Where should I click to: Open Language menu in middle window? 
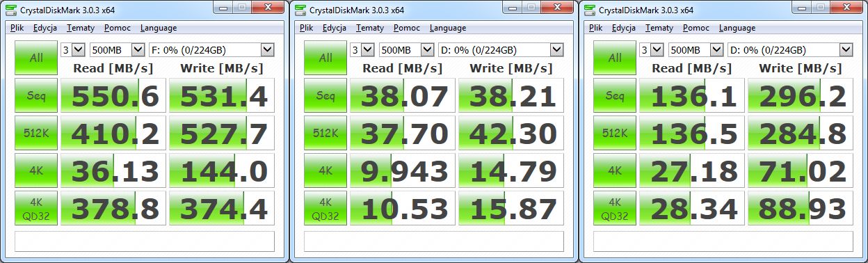tap(447, 28)
